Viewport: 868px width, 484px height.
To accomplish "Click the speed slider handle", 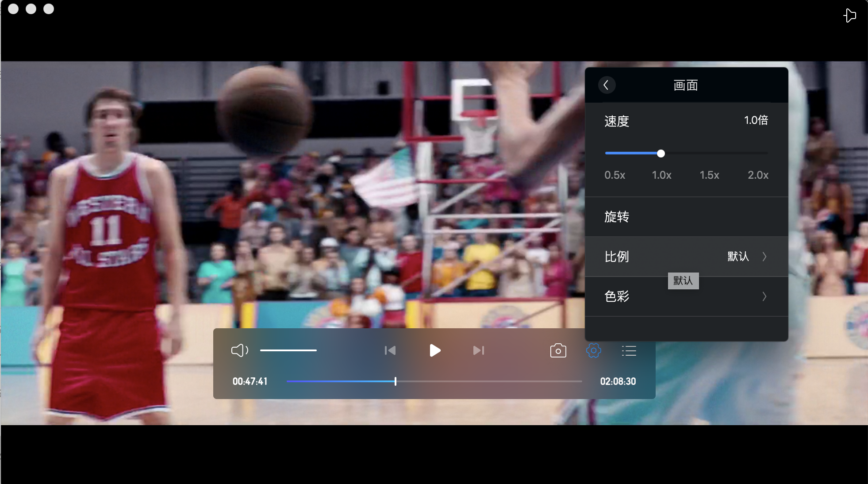I will pyautogui.click(x=661, y=154).
